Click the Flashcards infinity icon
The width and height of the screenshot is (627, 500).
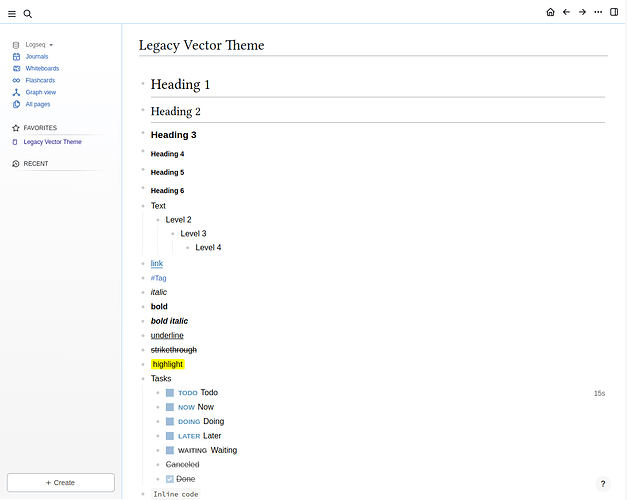click(x=16, y=80)
